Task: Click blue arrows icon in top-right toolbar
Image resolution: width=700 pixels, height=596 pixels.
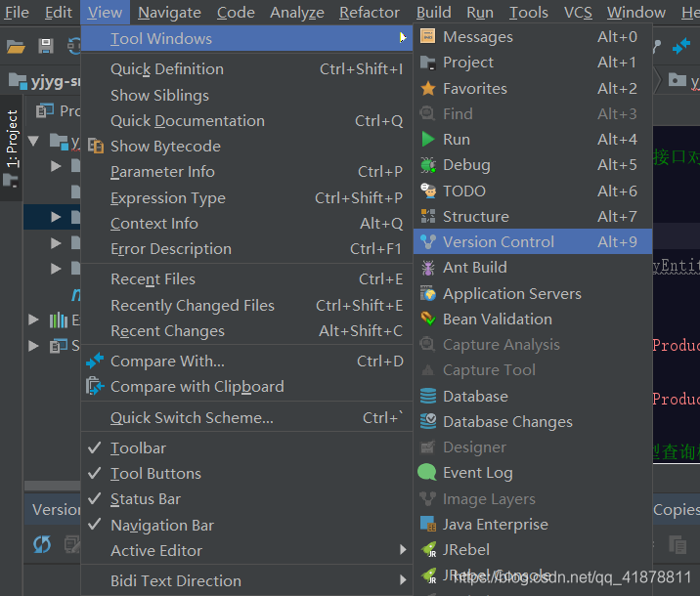Action: (x=681, y=46)
